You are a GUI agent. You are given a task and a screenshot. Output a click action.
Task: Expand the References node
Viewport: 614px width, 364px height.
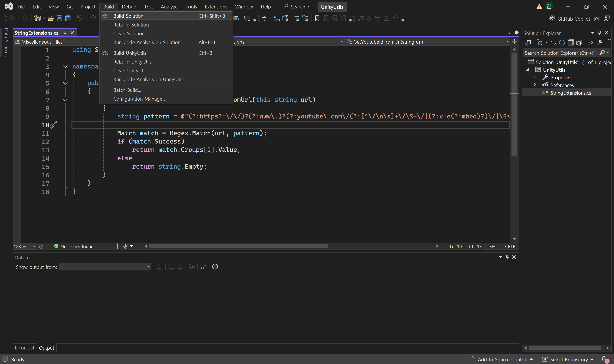click(x=534, y=85)
